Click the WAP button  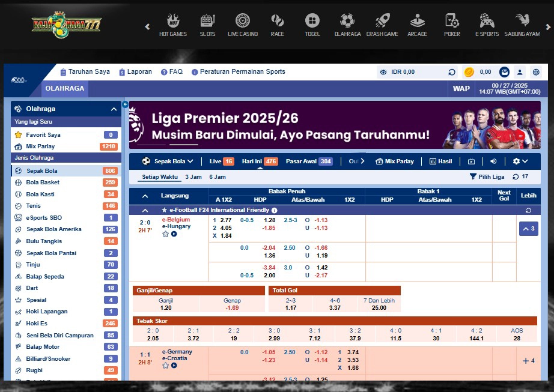(x=461, y=89)
